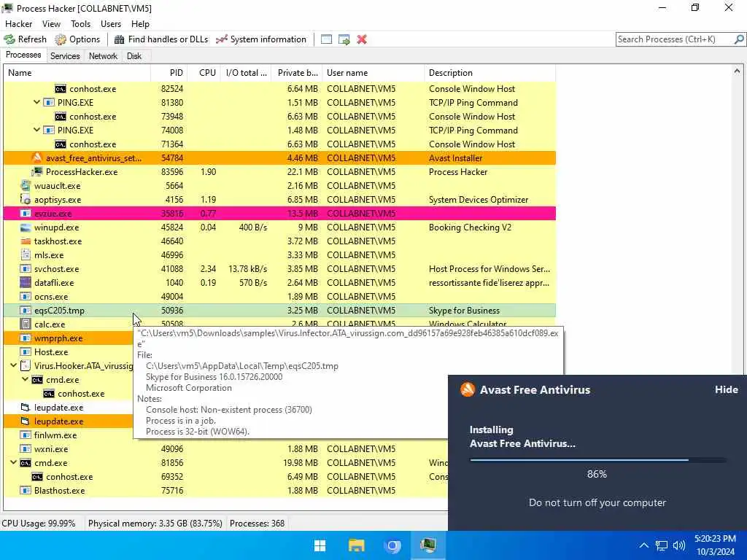Viewport: 747px width, 560px height.
Task: Sort by the Name column header
Action: click(77, 73)
